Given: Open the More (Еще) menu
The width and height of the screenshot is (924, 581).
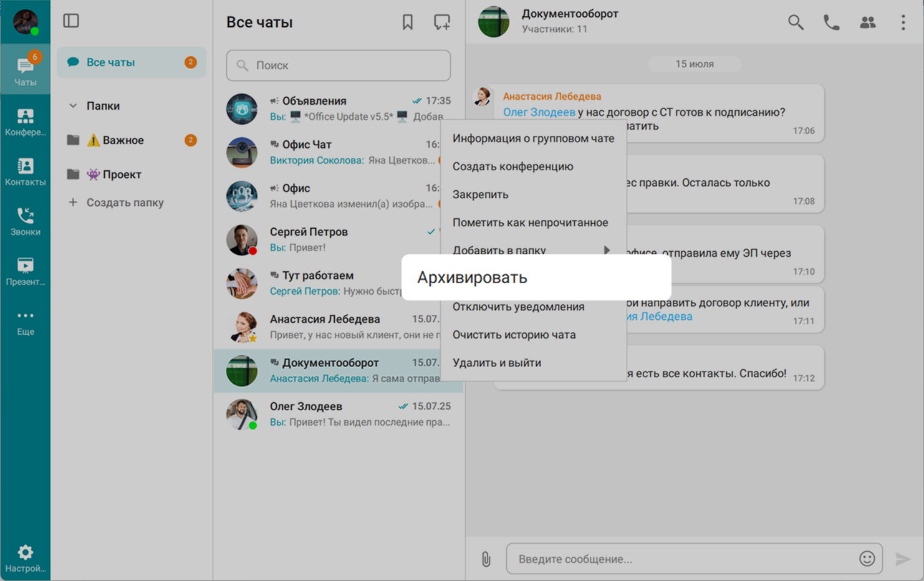Looking at the screenshot, I should [25, 322].
